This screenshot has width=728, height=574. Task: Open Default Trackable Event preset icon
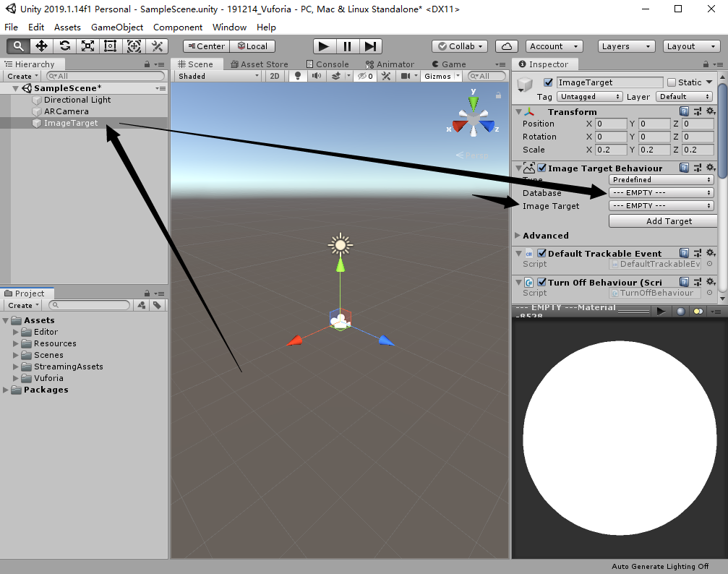point(698,253)
